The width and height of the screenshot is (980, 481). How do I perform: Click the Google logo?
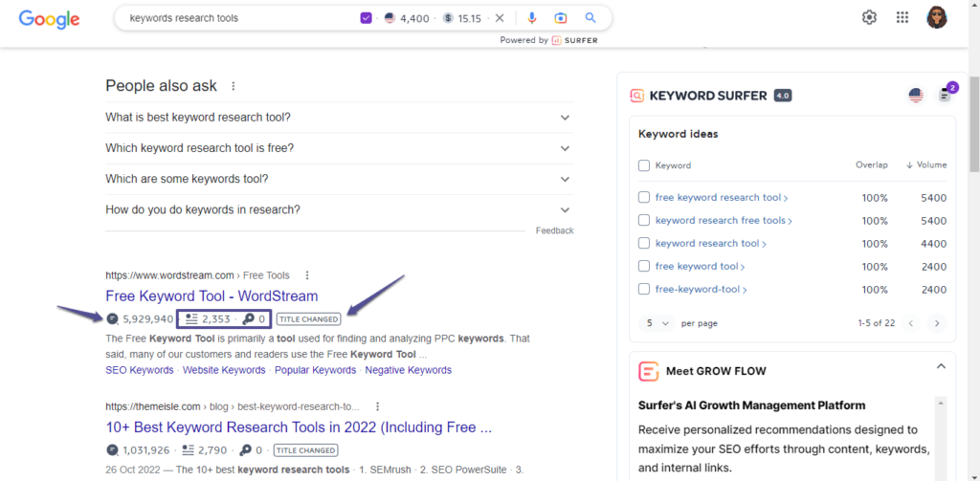[x=50, y=19]
